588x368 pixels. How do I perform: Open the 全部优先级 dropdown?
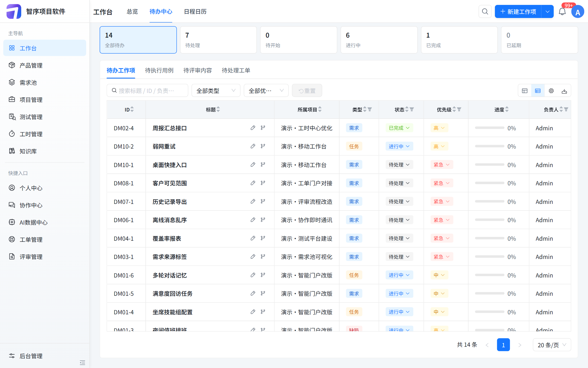(x=266, y=91)
